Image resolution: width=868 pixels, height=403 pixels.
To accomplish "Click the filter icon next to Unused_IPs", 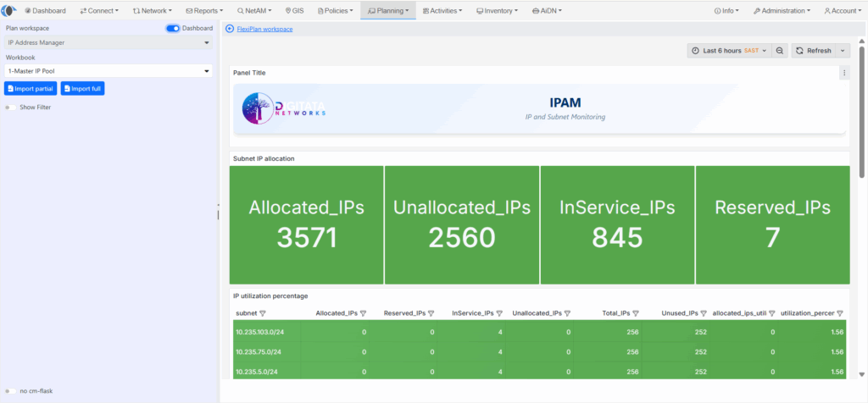I will coord(704,313).
